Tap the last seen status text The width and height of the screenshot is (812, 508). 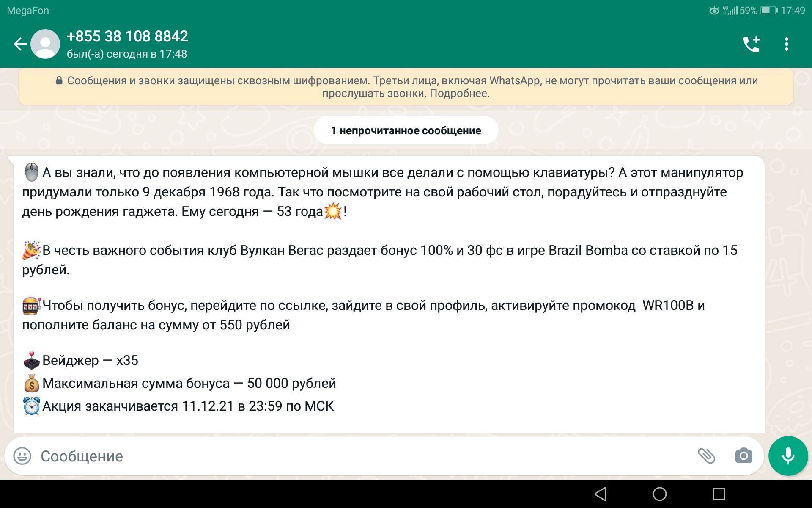point(127,54)
